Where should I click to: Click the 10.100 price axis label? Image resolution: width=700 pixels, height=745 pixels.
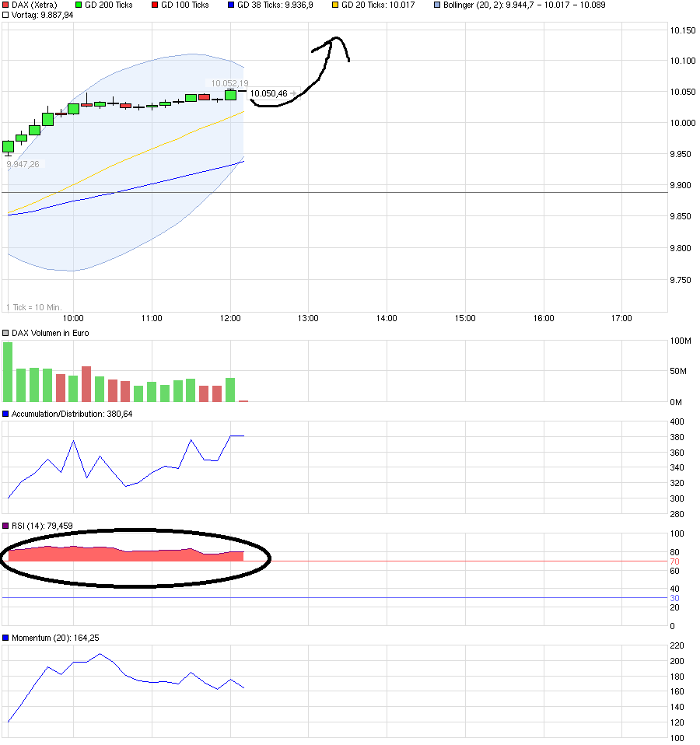(x=683, y=61)
